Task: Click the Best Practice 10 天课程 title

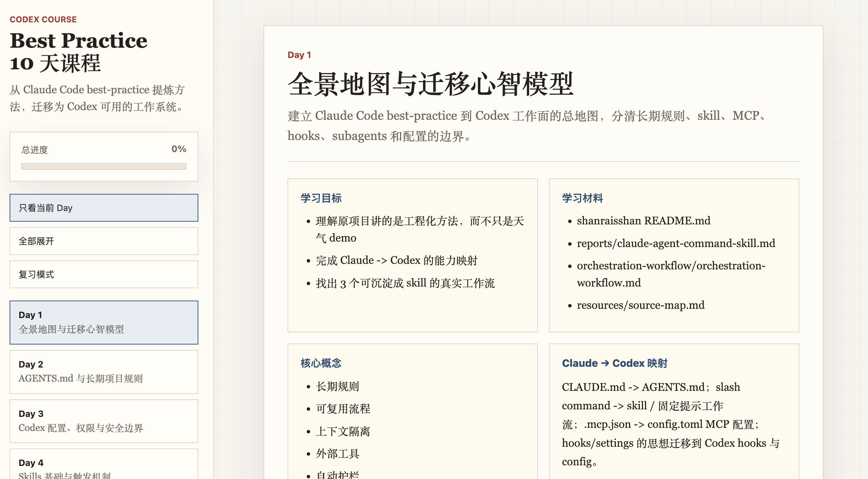Action: (x=79, y=52)
